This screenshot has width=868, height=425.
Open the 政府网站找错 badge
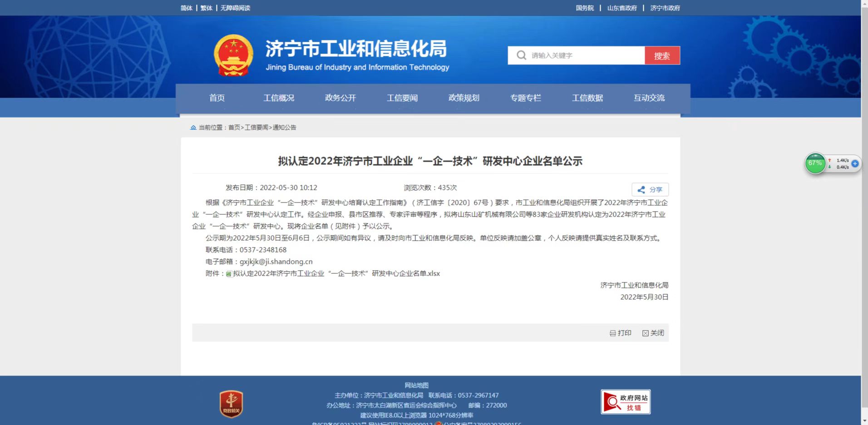(x=626, y=401)
